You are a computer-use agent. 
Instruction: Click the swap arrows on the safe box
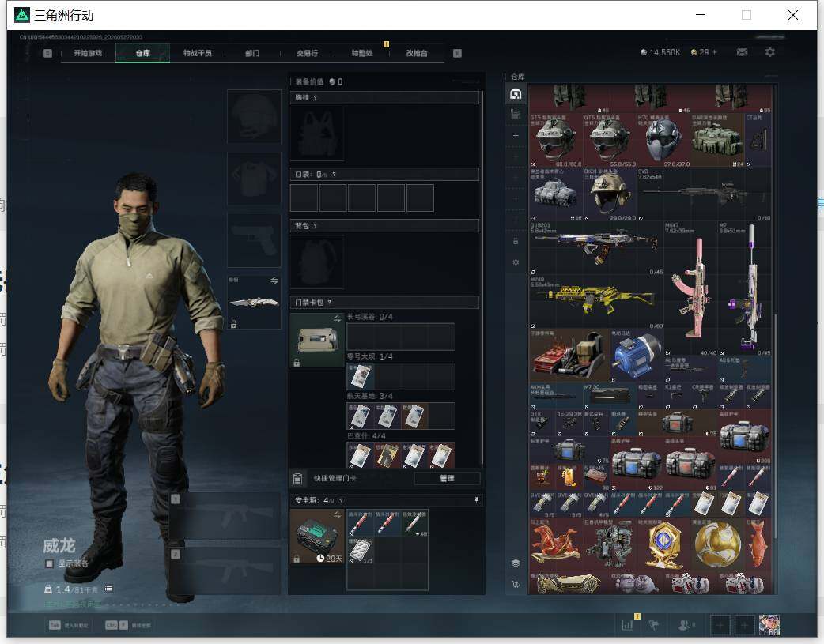[338, 514]
